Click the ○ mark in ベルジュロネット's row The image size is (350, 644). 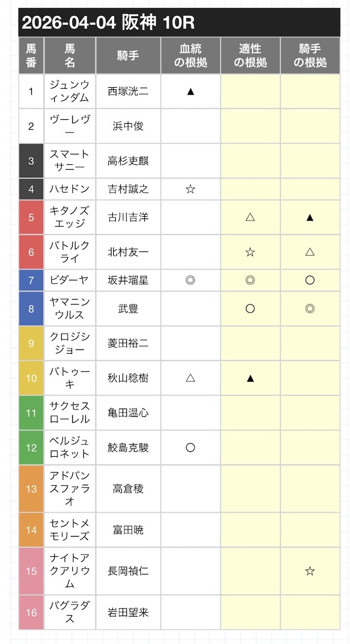(x=190, y=447)
